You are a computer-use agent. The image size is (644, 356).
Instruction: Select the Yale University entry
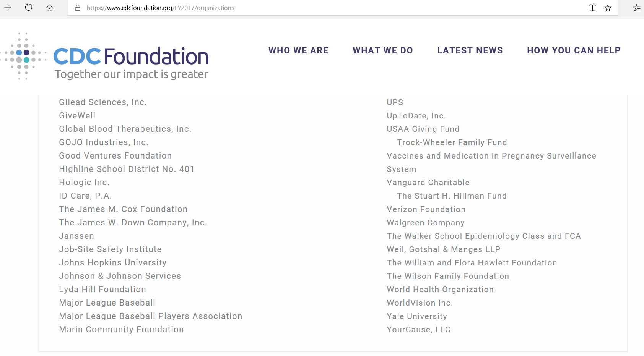417,316
